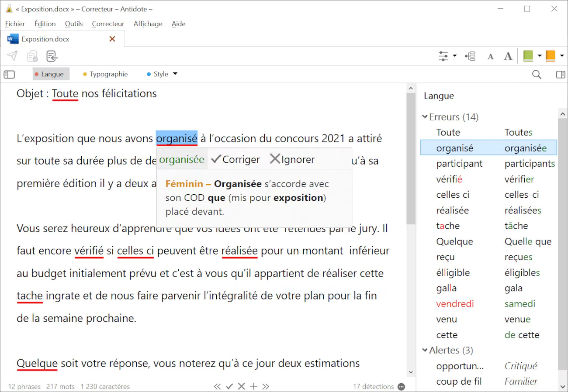Image resolution: width=568 pixels, height=392 pixels.
Task: Open the search magnifier icon
Action: [x=537, y=74]
